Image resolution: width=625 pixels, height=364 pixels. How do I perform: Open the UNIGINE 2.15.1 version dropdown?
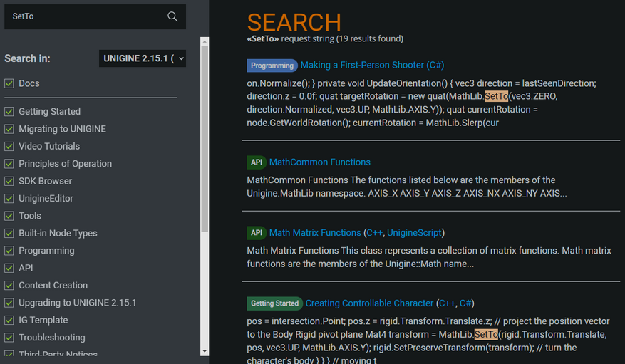pyautogui.click(x=143, y=58)
